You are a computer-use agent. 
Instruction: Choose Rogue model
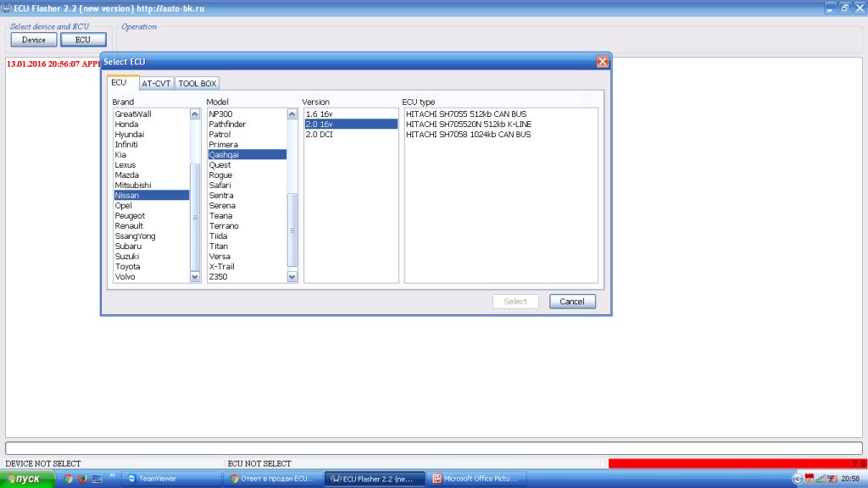coord(247,175)
